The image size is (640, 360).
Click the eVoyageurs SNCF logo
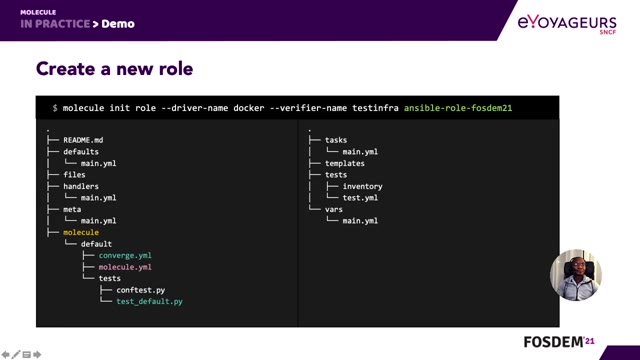pos(567,24)
